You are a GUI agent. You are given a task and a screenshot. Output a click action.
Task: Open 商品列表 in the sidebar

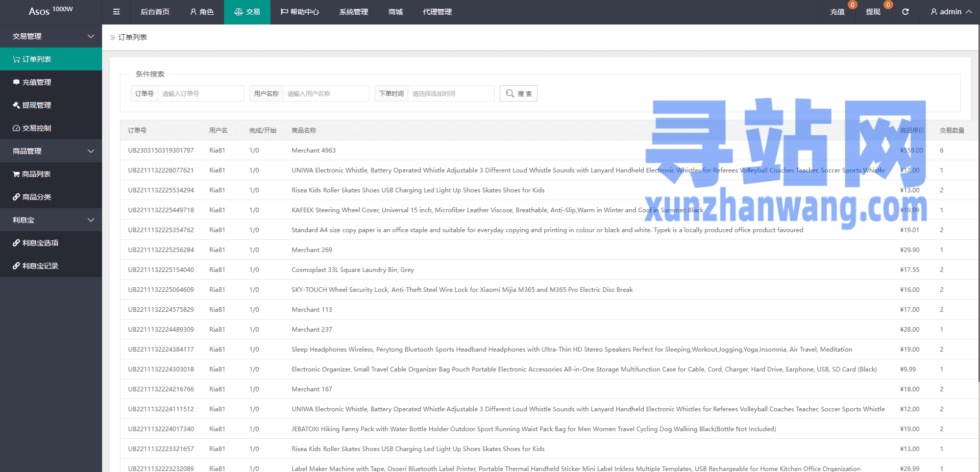pos(51,174)
